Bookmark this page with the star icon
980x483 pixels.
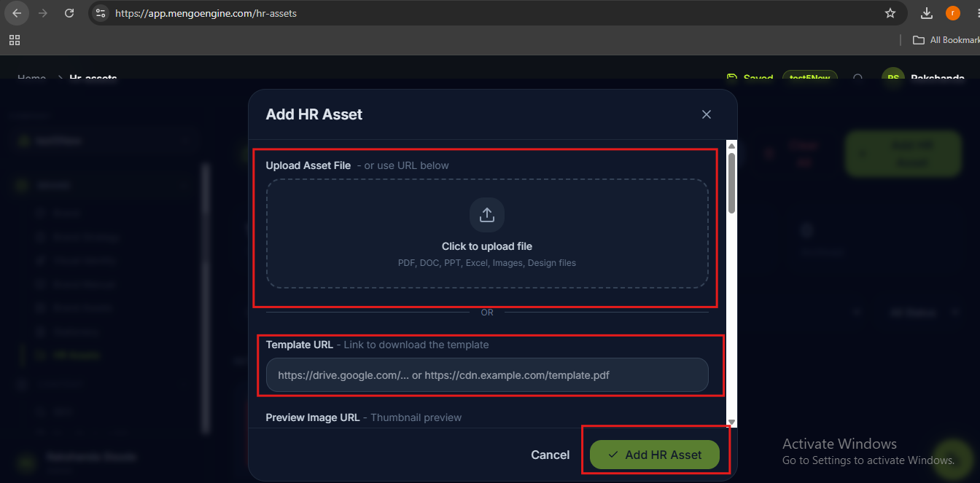click(x=890, y=13)
